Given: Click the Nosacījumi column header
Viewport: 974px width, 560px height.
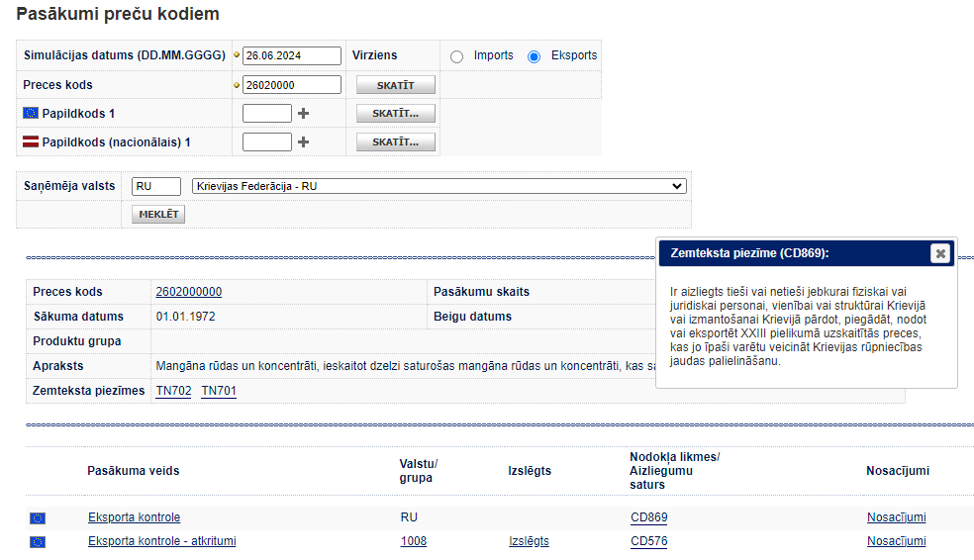Looking at the screenshot, I should click(898, 471).
